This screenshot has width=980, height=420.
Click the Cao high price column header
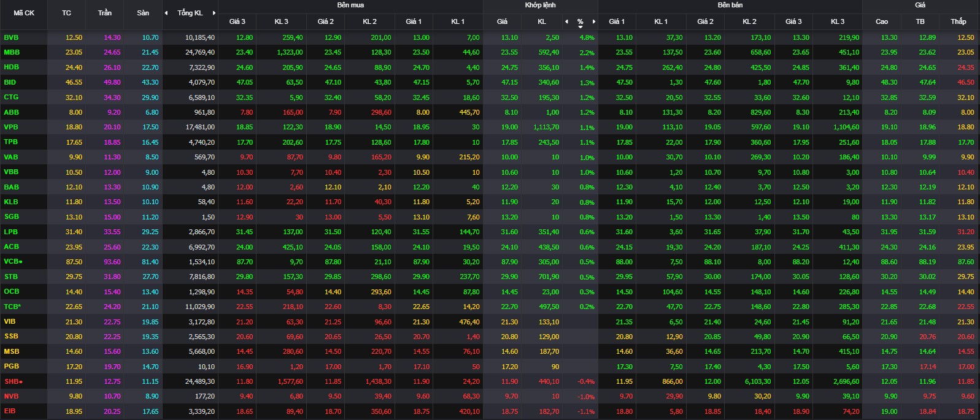(882, 21)
